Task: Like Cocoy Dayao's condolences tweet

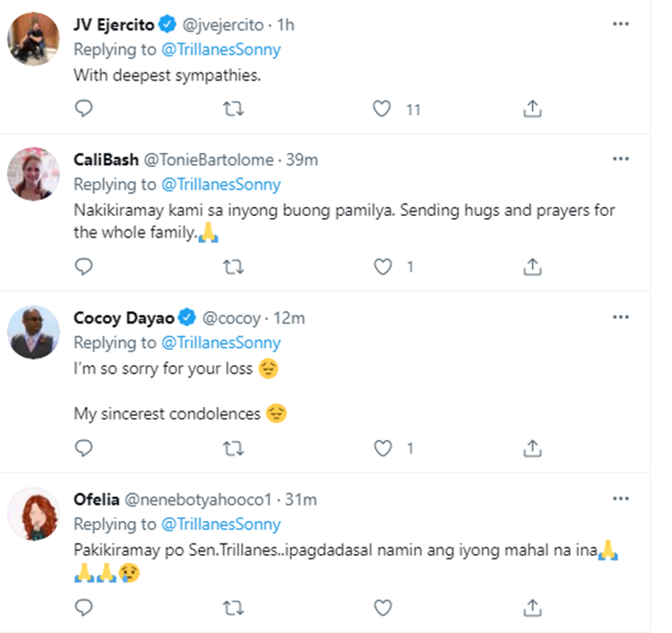Action: [x=383, y=447]
